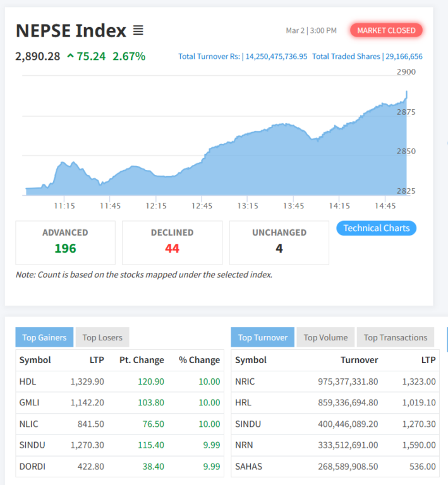Click the Total Turnover Rs value

tap(275, 56)
